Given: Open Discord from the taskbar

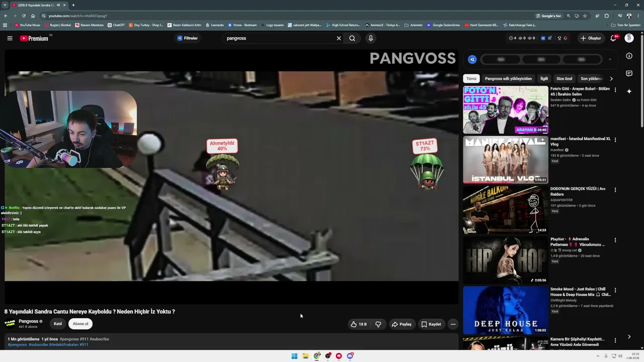Looking at the screenshot, I should [350, 356].
